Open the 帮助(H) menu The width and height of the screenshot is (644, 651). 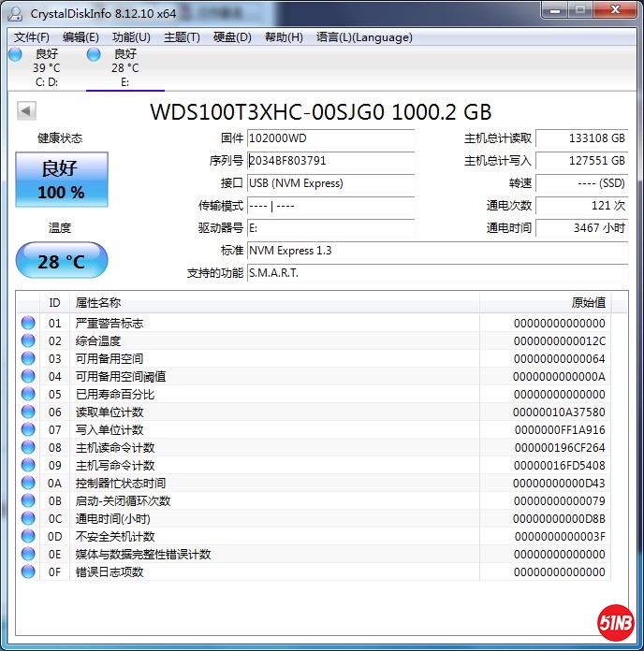[x=284, y=37]
